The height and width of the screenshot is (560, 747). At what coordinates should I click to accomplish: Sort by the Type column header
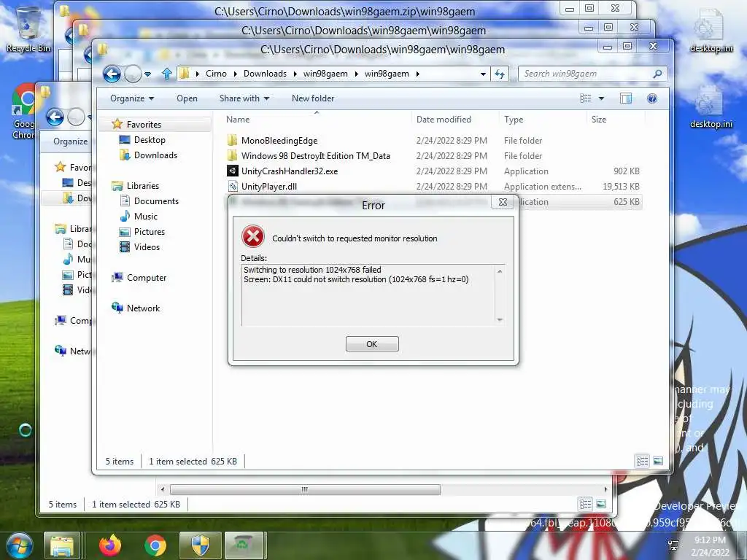514,120
